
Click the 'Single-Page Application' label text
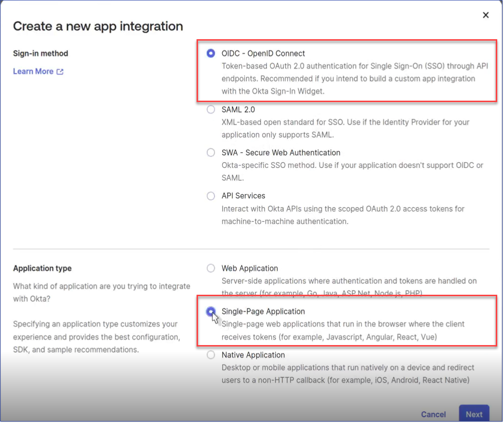tap(263, 312)
